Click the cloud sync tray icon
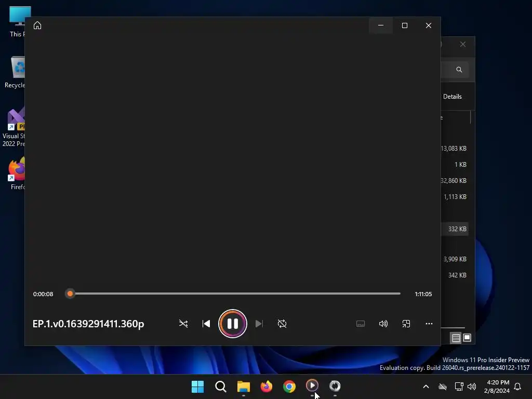 tap(443, 387)
